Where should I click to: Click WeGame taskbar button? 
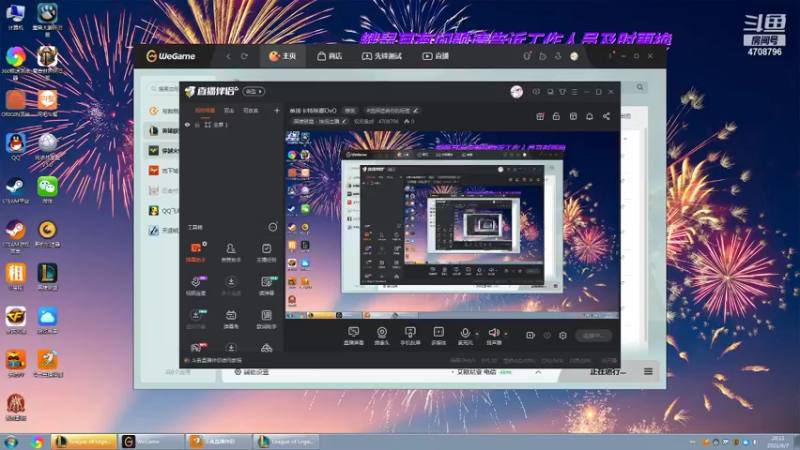152,441
